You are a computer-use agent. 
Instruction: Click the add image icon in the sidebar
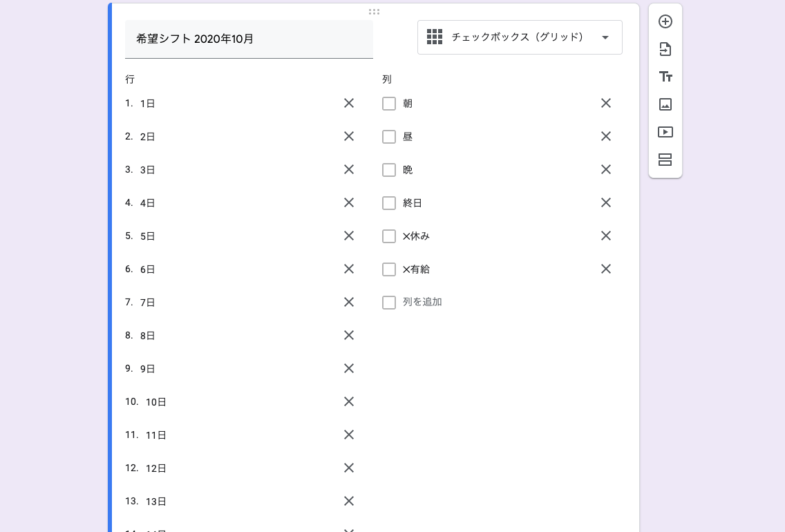[665, 104]
